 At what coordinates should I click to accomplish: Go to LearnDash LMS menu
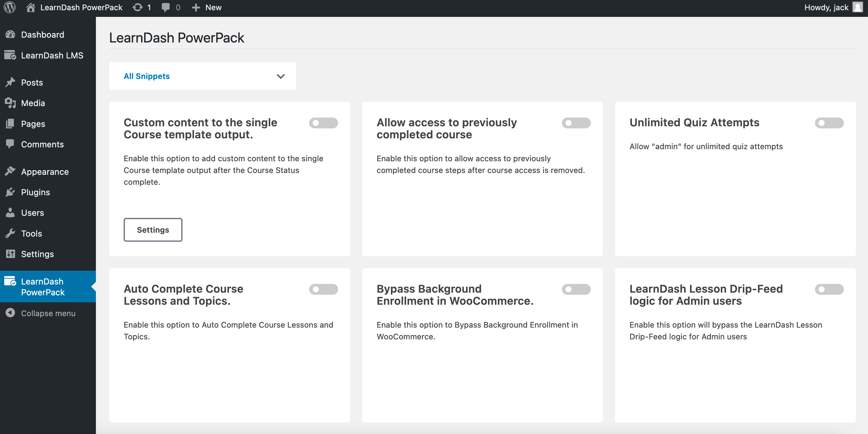(x=48, y=55)
